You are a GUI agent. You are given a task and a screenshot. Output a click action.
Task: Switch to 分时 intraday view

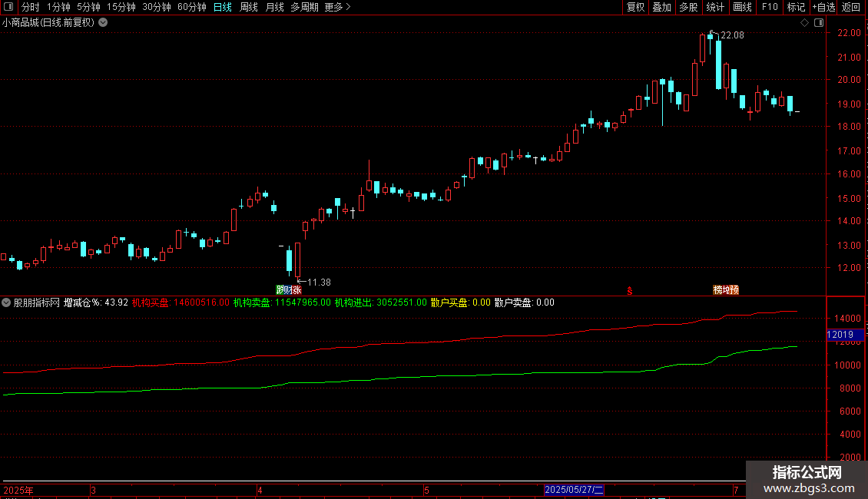31,7
